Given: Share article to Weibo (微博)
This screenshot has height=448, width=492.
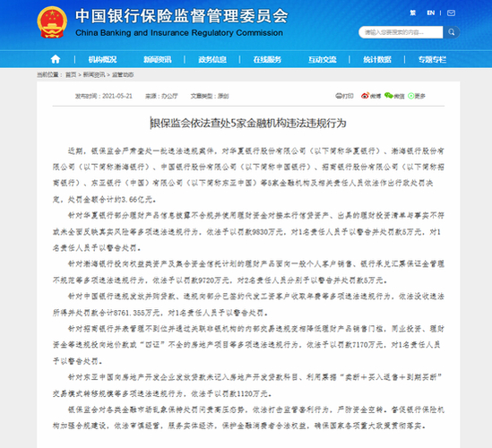Looking at the screenshot, I should point(371,96).
